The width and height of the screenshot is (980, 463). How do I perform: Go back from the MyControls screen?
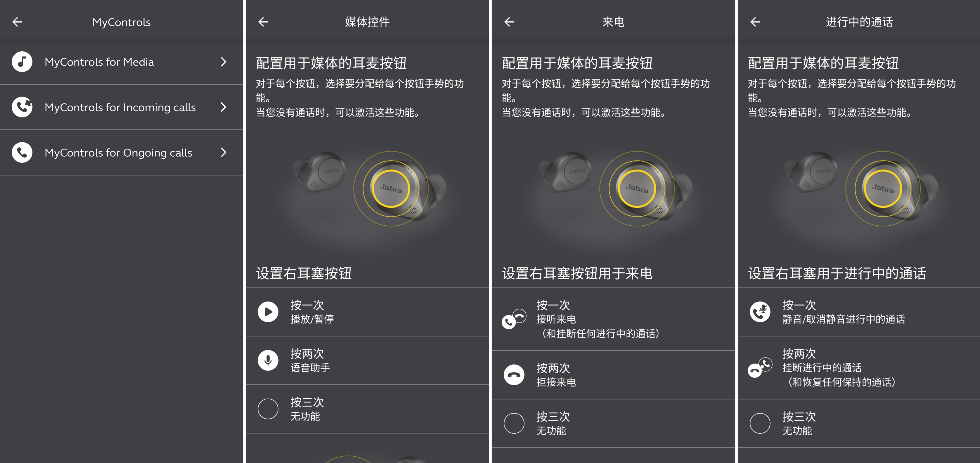coord(17,22)
